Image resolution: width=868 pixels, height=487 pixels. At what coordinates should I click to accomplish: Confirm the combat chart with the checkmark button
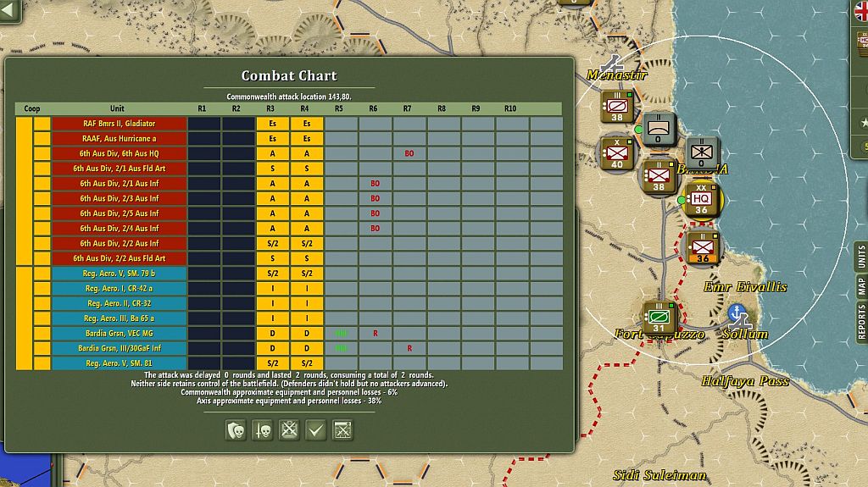coord(315,430)
